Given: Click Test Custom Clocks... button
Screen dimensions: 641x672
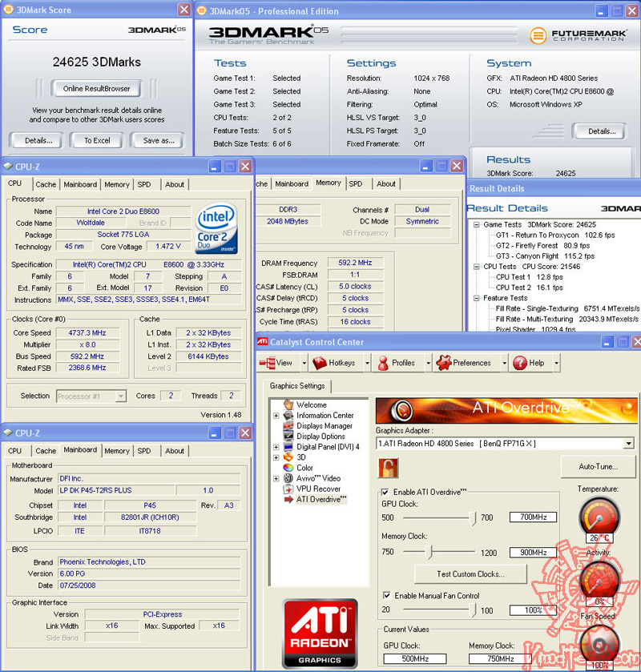Looking at the screenshot, I should (x=470, y=573).
